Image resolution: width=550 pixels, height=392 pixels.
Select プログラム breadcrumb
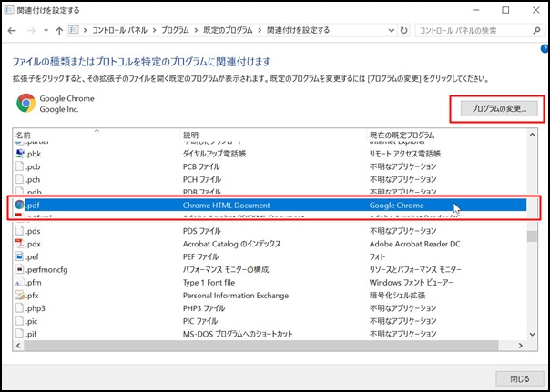click(175, 31)
